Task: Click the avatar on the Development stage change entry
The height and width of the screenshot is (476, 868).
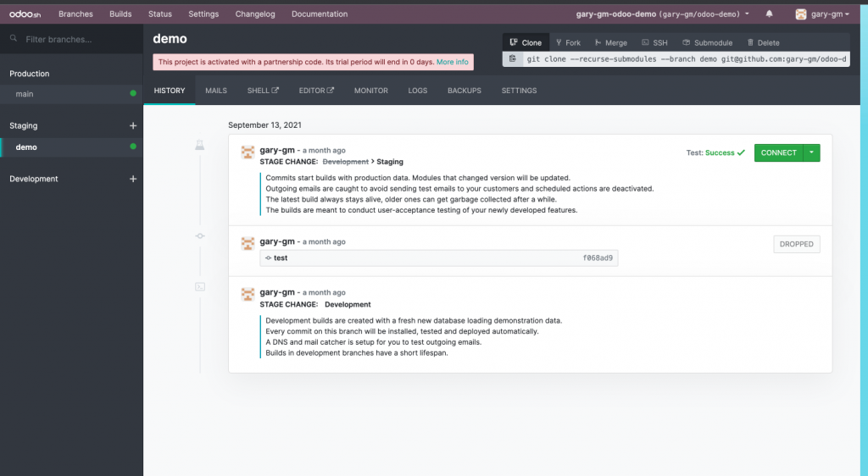Action: 248,294
